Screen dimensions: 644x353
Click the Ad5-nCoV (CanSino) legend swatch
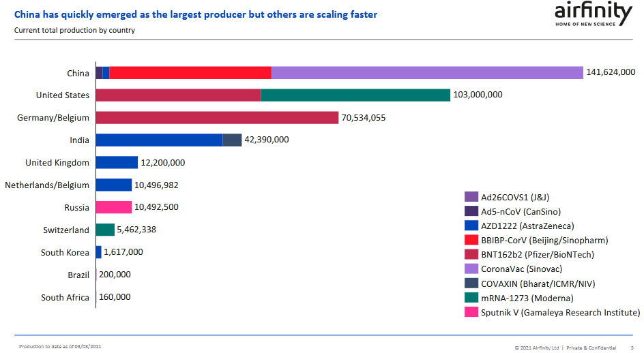(x=471, y=211)
